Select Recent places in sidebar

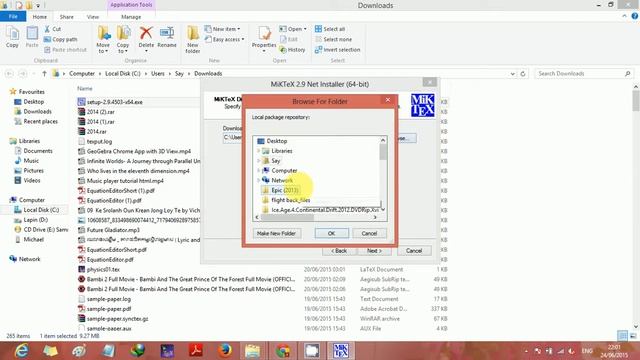coord(40,121)
